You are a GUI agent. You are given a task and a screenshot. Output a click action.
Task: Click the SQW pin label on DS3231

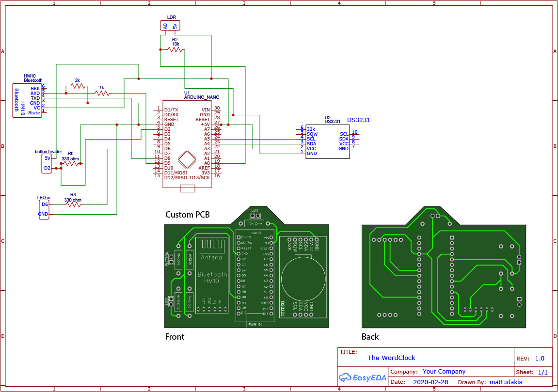click(312, 134)
